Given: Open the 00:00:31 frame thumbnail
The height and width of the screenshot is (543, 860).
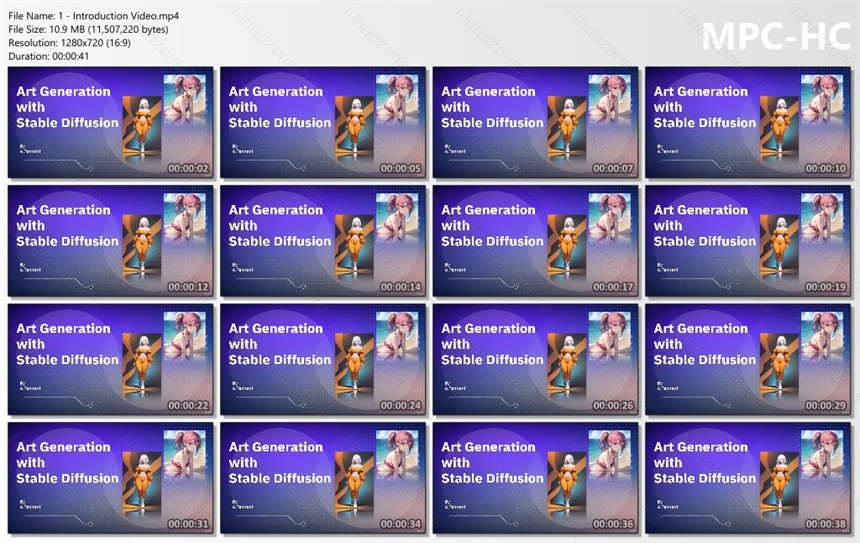Looking at the screenshot, I should pyautogui.click(x=111, y=478).
